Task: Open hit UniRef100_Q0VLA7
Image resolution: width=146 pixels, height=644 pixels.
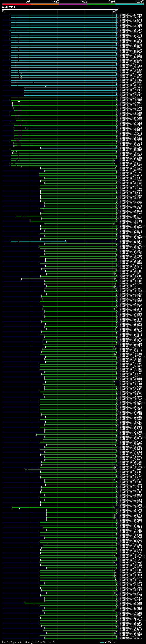Action: coord(131,183)
